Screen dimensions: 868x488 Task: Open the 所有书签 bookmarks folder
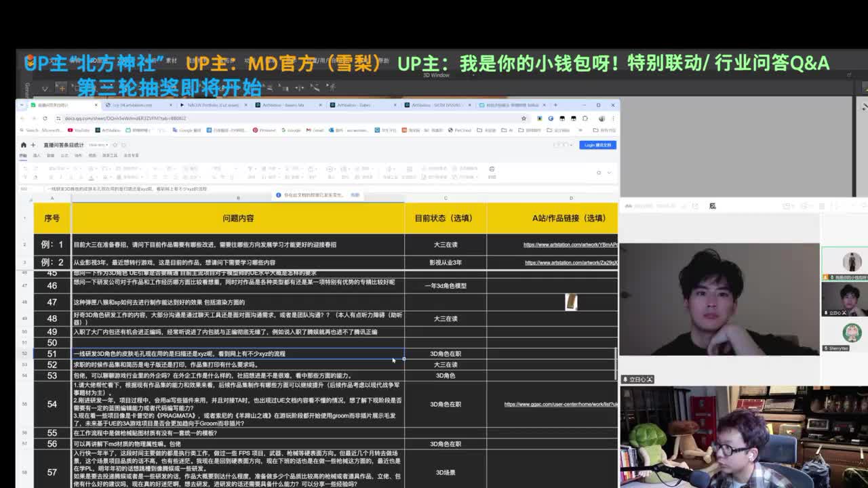(603, 130)
